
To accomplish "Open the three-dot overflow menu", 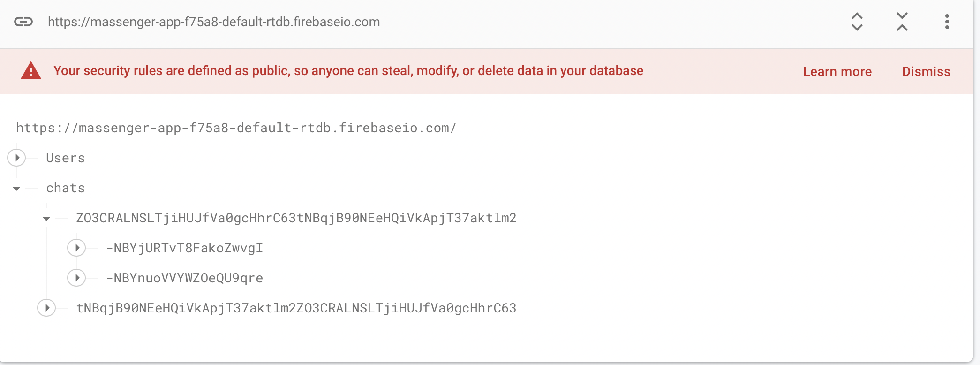I will pyautogui.click(x=947, y=21).
